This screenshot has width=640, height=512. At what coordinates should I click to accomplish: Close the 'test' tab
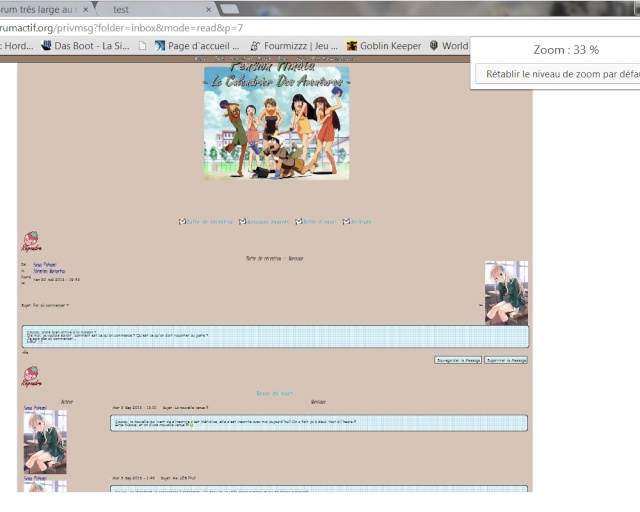click(x=208, y=9)
